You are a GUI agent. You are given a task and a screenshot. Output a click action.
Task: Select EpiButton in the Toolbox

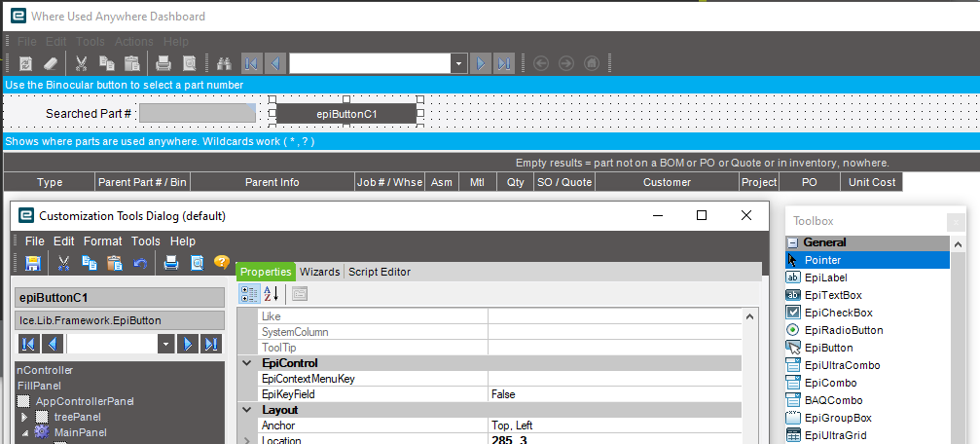click(x=867, y=348)
